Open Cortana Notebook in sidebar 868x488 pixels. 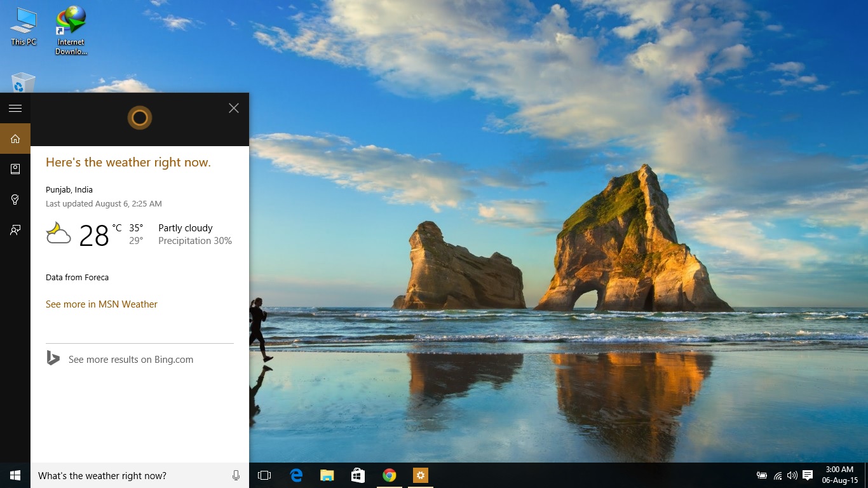[x=15, y=169]
